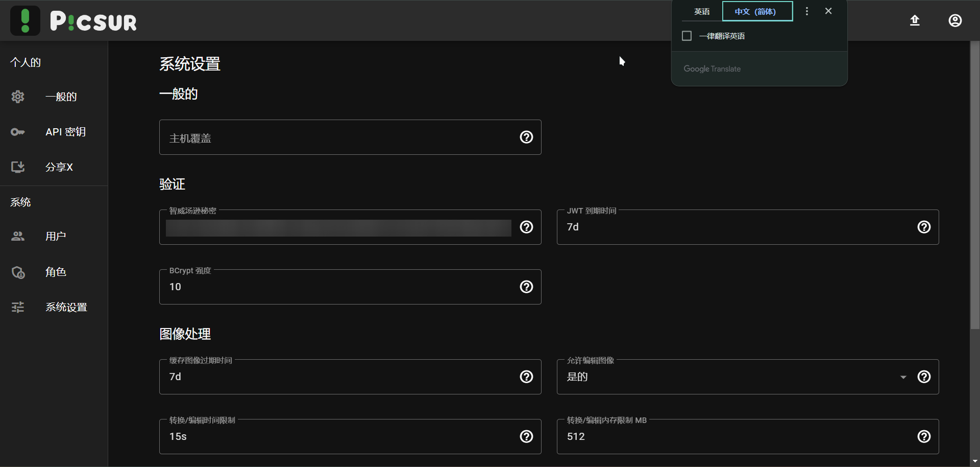
Task: Click the 系统设置 page heading
Action: (x=190, y=64)
